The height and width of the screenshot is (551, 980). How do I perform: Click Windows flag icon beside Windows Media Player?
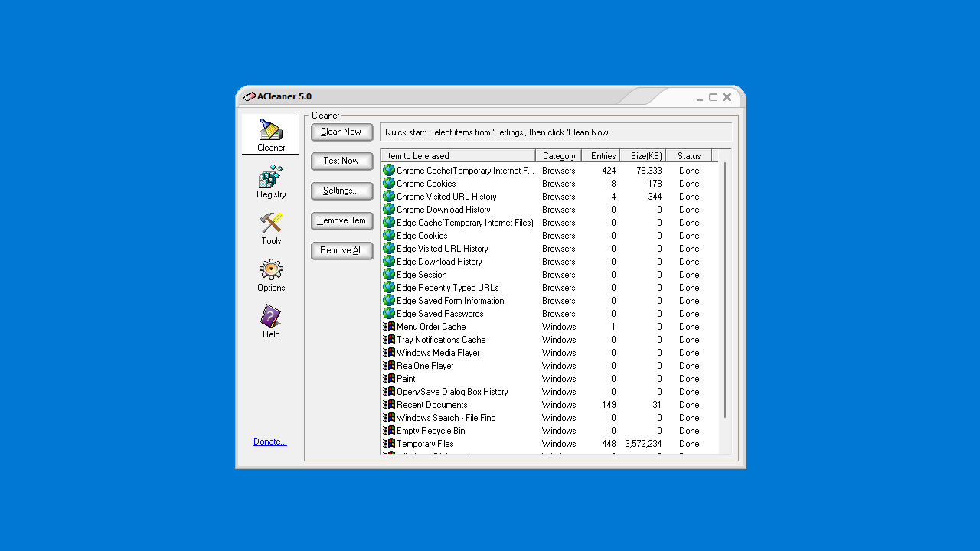pyautogui.click(x=389, y=353)
